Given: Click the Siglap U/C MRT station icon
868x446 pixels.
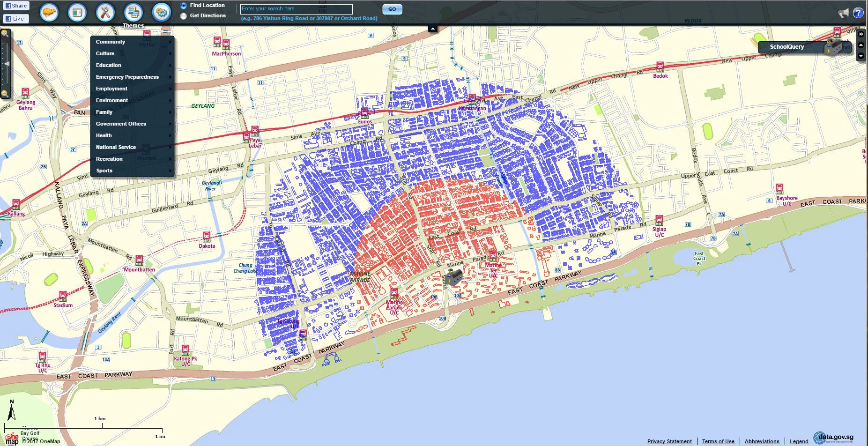Looking at the screenshot, I should pyautogui.click(x=659, y=220).
